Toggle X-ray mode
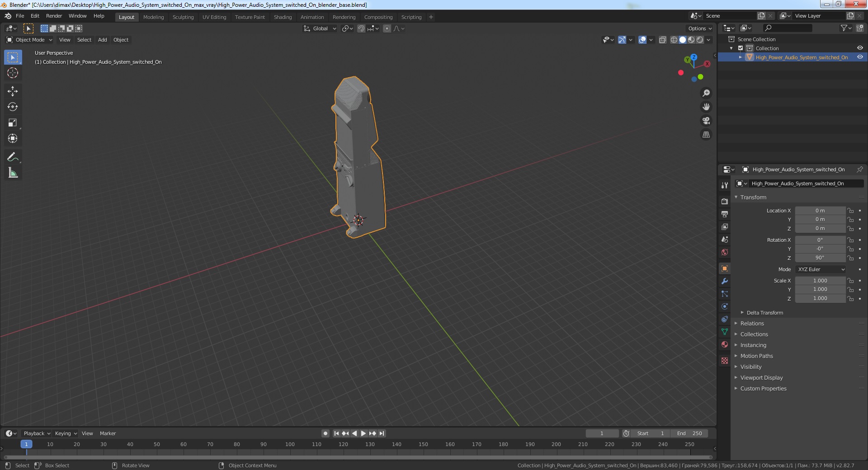This screenshot has height=470, width=868. (662, 40)
